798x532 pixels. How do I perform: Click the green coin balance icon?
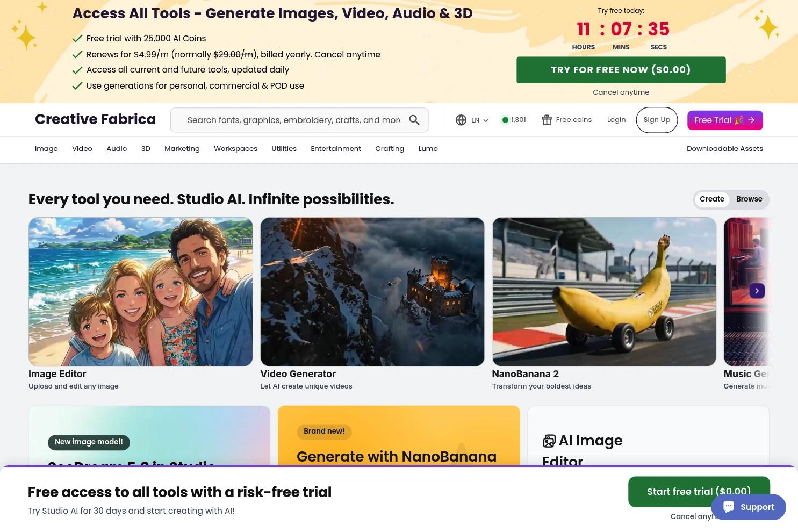(x=505, y=120)
